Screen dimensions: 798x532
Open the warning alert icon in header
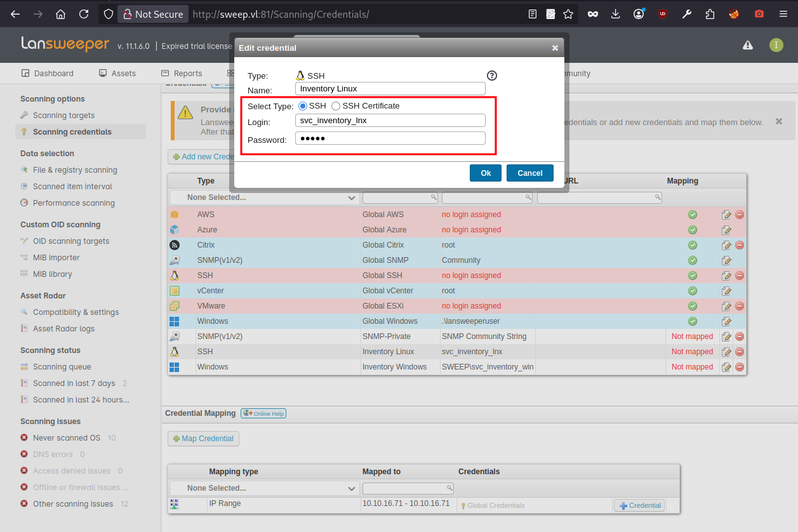tap(748, 45)
